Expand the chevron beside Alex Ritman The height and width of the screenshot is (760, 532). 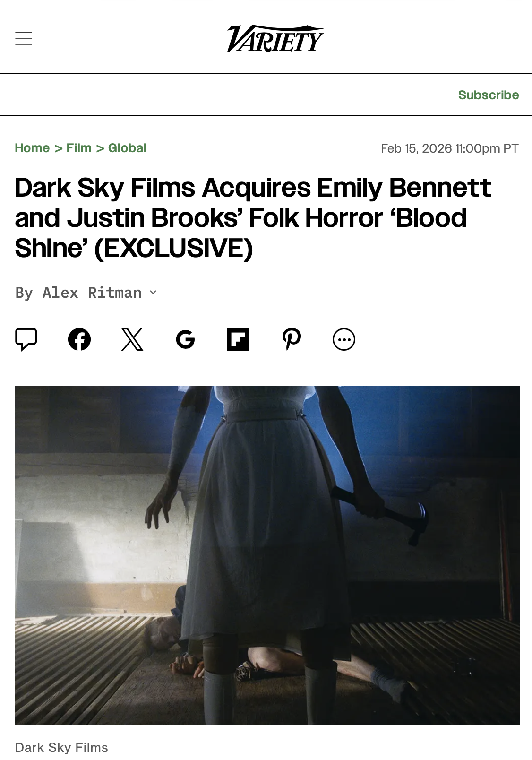click(x=153, y=293)
